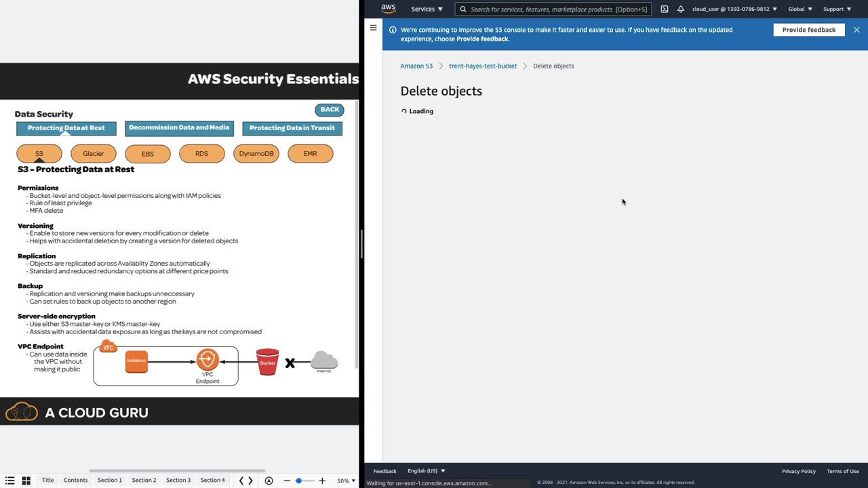The width and height of the screenshot is (868, 488).
Task: Dismiss the S3 console feedback banner
Action: [x=856, y=30]
